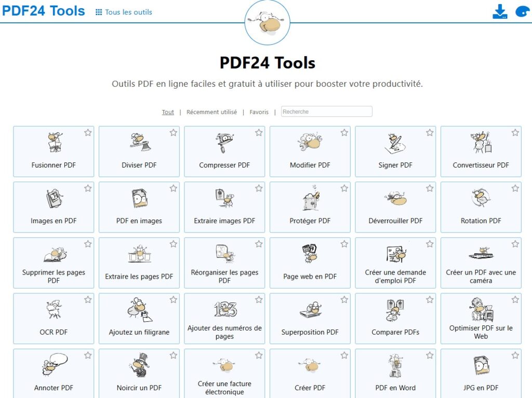The height and width of the screenshot is (398, 532).
Task: Select the JPG en PDF tool
Action: (x=481, y=374)
